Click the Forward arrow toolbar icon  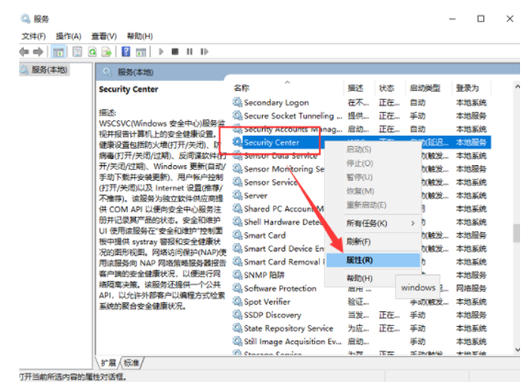point(38,52)
